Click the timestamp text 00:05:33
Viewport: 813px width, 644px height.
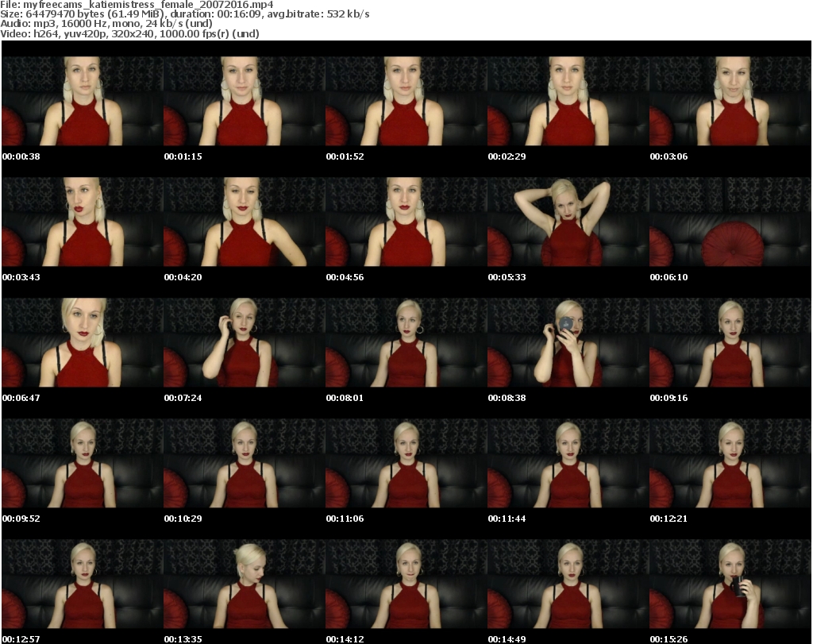coord(507,277)
